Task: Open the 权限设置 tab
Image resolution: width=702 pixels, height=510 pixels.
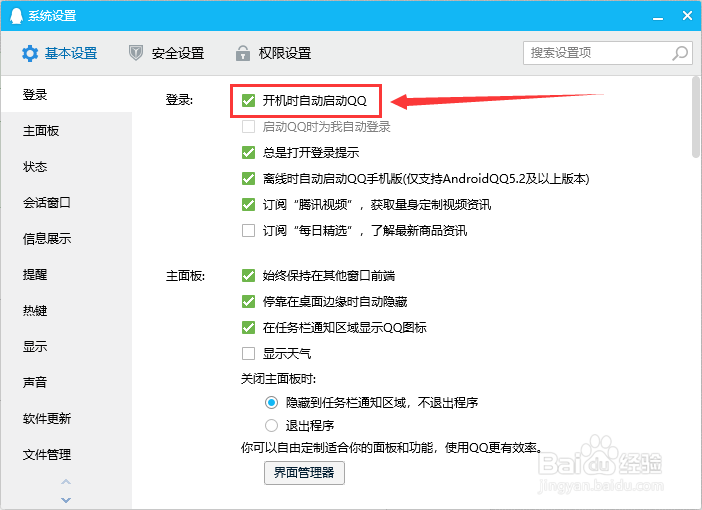Action: pos(274,53)
